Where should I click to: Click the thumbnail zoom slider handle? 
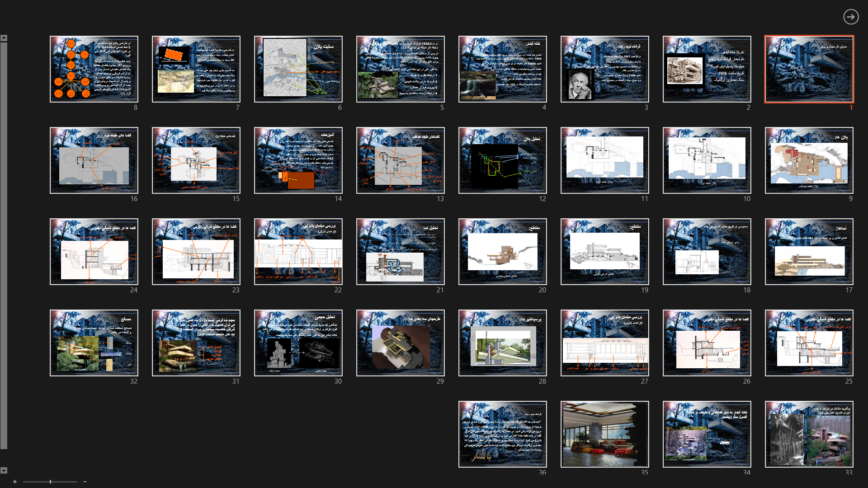(x=50, y=482)
